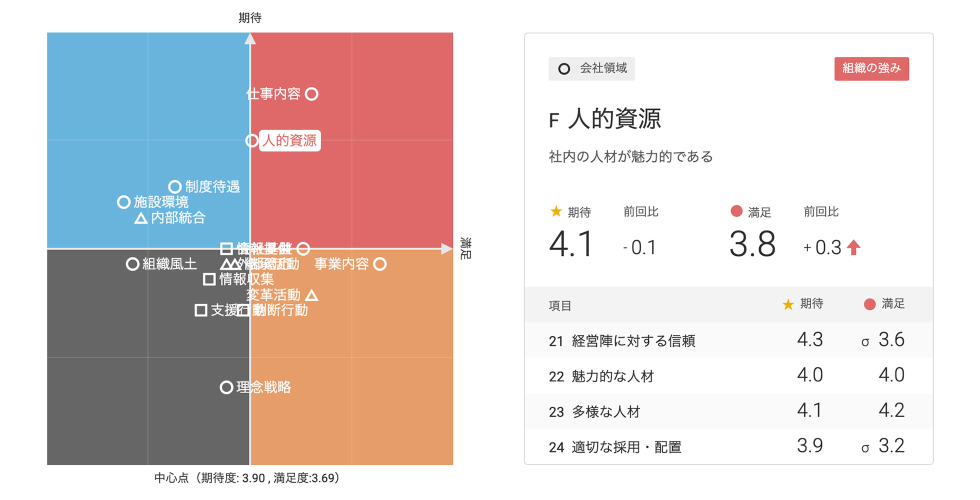The image size is (980, 500).
Task: Click the 組織の強み red badge
Action: point(871,68)
